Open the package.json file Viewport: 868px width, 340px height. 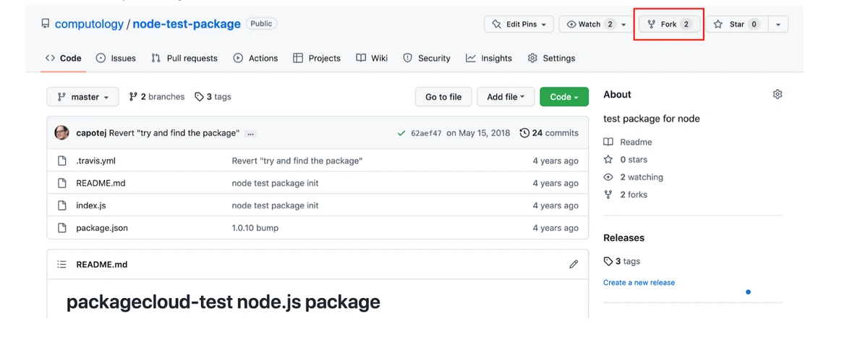tap(102, 228)
